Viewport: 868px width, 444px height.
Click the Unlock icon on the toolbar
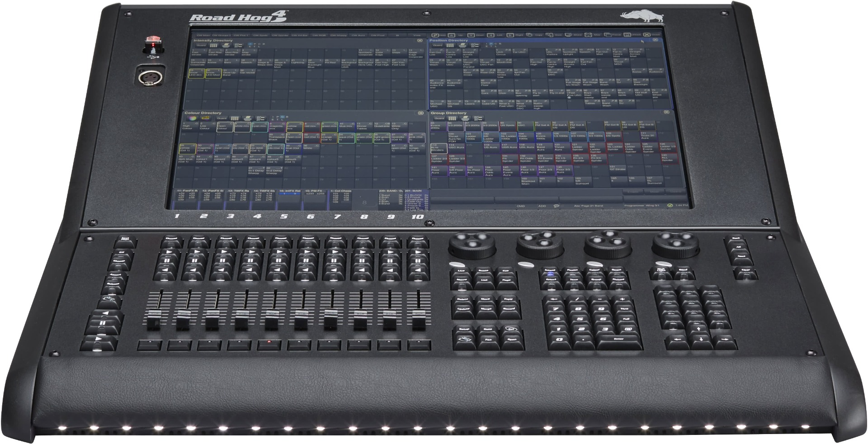[x=627, y=35]
